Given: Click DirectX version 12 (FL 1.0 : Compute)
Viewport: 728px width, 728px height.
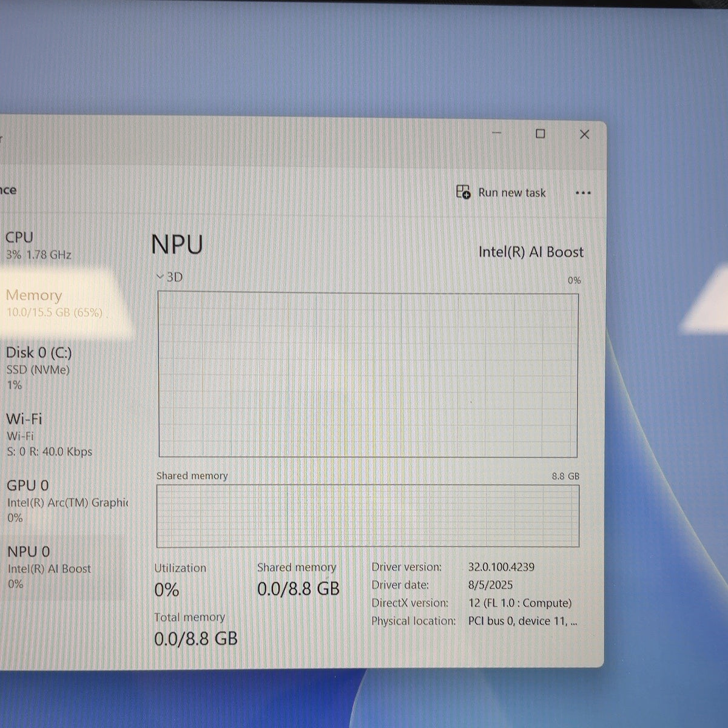Looking at the screenshot, I should 520,603.
